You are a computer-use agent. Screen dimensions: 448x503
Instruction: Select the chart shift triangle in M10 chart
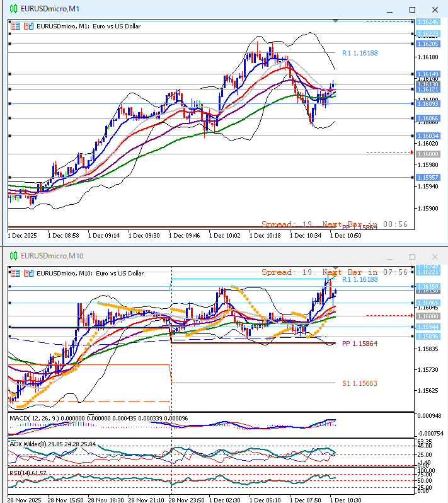335,269
